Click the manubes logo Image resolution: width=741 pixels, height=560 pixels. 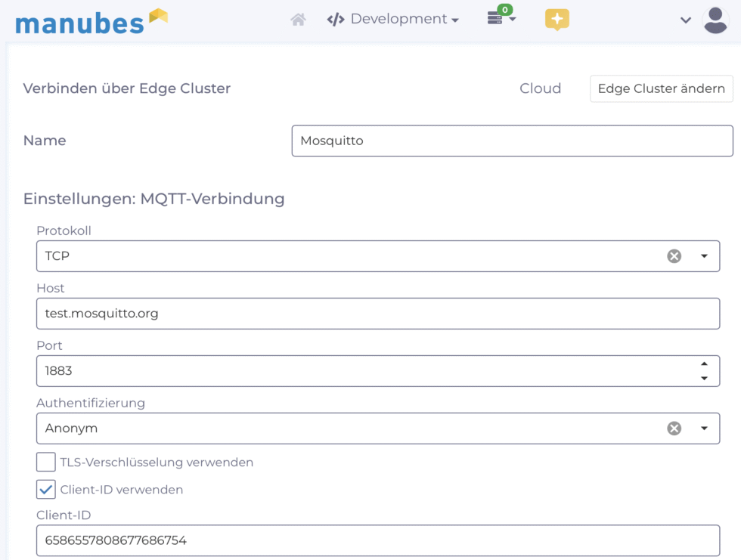coord(91,21)
